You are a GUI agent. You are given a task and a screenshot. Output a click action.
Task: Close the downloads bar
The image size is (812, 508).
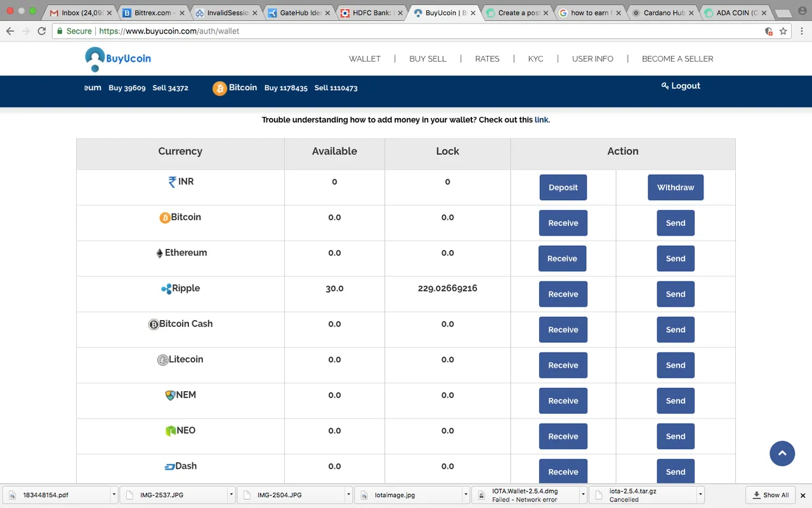pos(802,495)
